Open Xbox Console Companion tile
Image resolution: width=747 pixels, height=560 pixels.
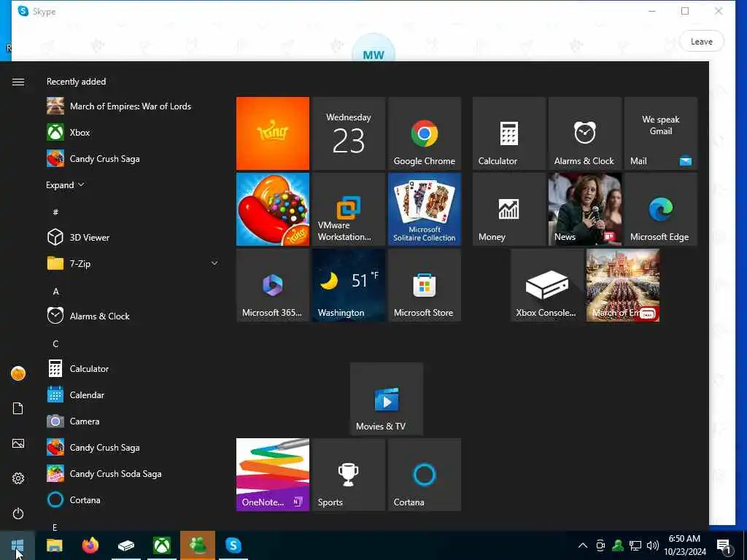[x=547, y=285]
